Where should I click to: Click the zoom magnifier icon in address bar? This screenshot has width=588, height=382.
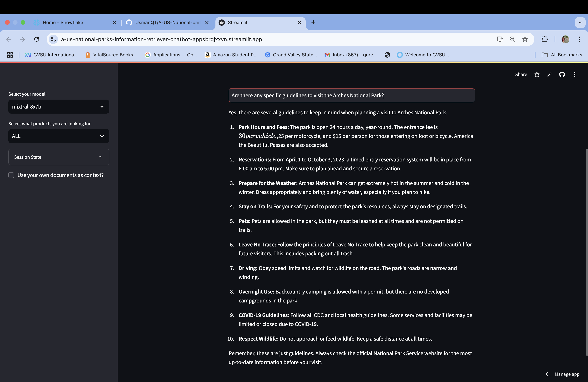(x=512, y=39)
